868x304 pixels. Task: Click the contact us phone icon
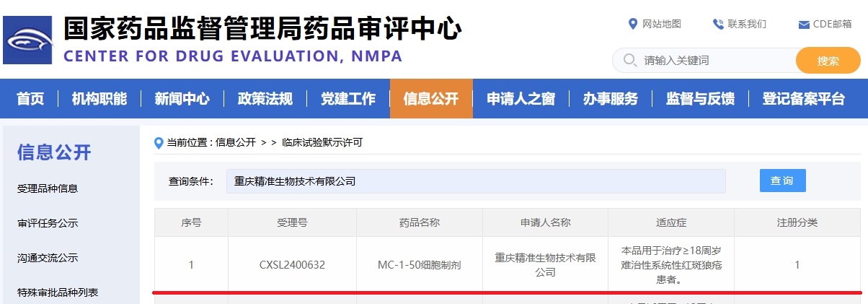tap(718, 24)
